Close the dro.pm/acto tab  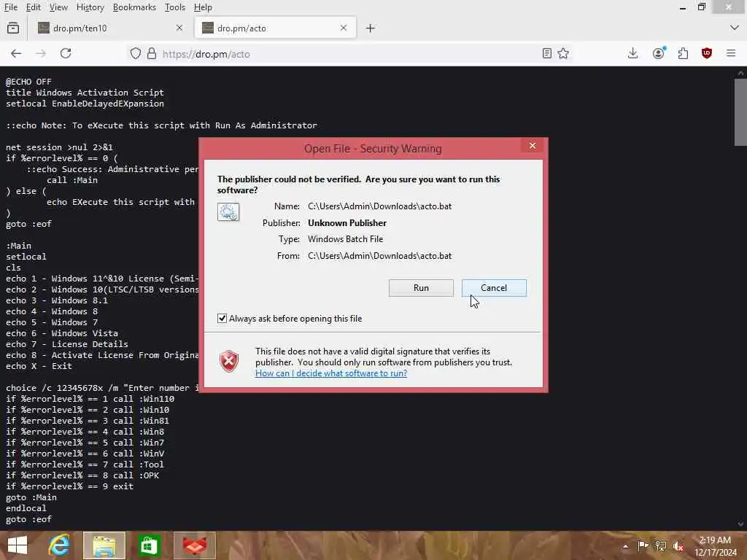click(344, 28)
